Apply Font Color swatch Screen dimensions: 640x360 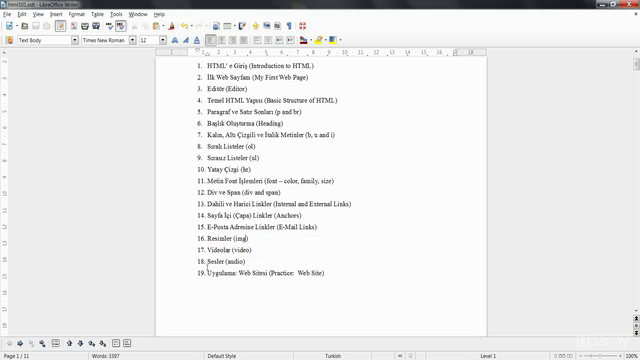click(x=303, y=40)
